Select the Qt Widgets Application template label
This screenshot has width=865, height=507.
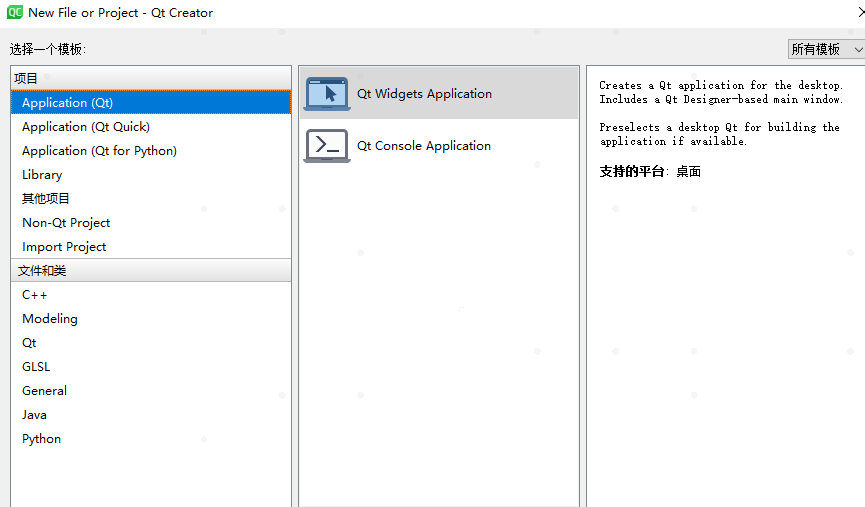[x=424, y=94]
